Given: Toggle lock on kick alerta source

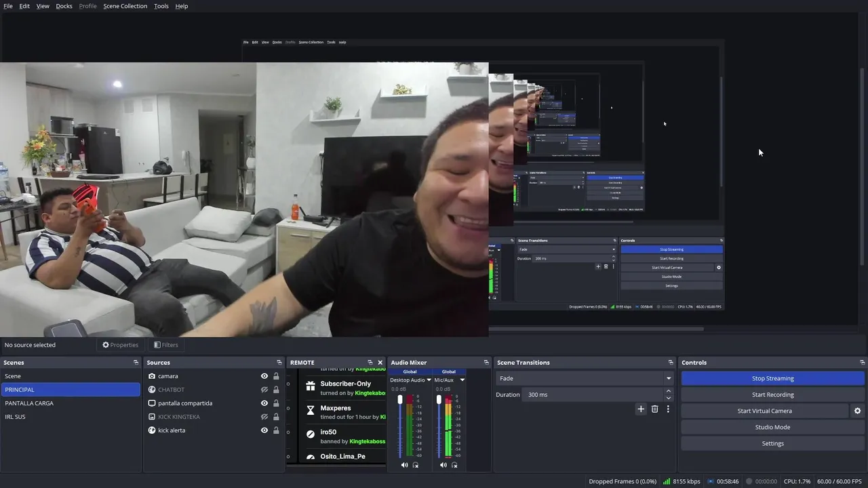Looking at the screenshot, I should [276, 430].
